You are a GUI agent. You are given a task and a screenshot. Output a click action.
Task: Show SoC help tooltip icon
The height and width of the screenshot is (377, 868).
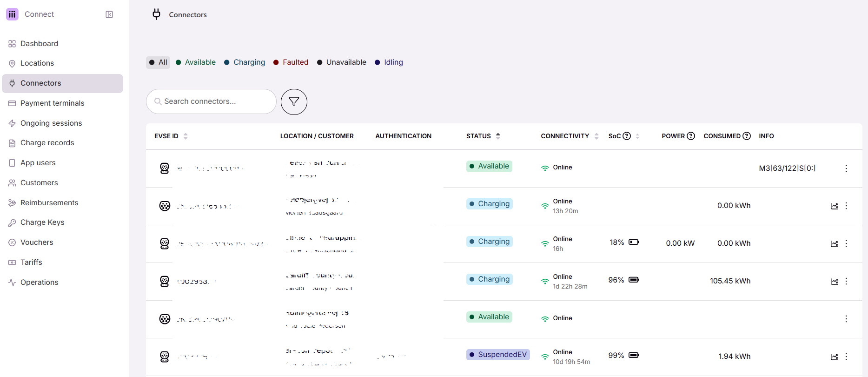pos(627,136)
